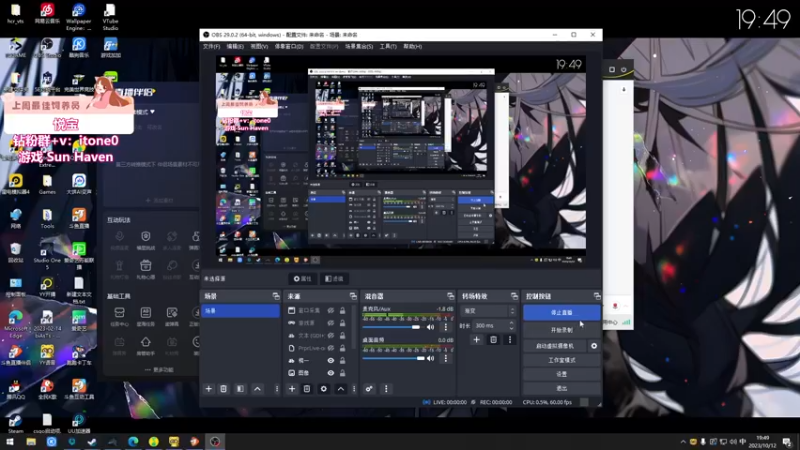Delete selected source with 来源 trash icon
Viewport: 800px width, 450px height.
(x=307, y=389)
